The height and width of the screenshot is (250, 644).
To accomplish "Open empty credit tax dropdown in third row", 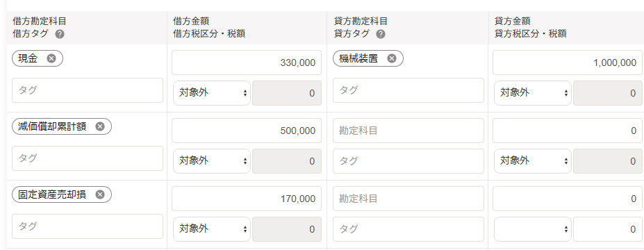I will (533, 229).
